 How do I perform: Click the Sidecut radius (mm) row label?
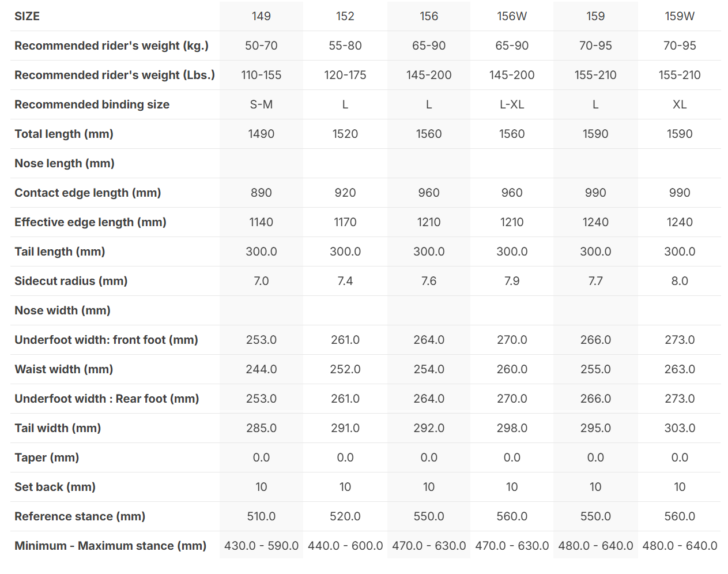click(x=71, y=281)
